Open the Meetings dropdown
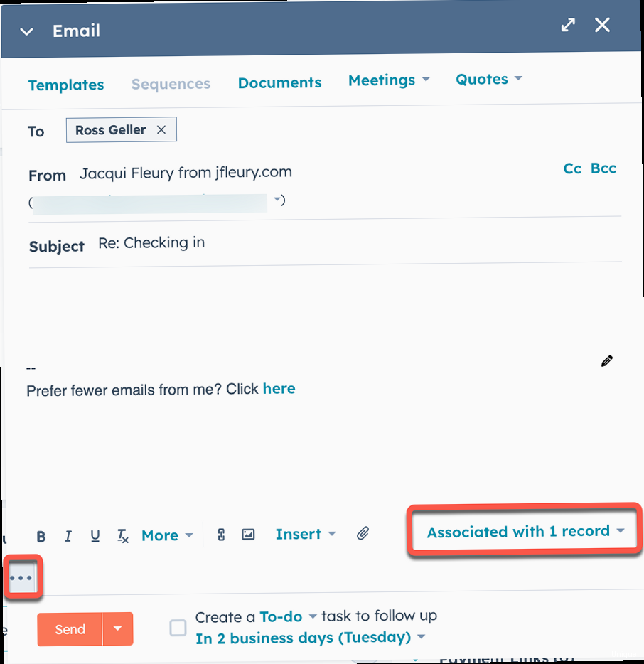 389,80
